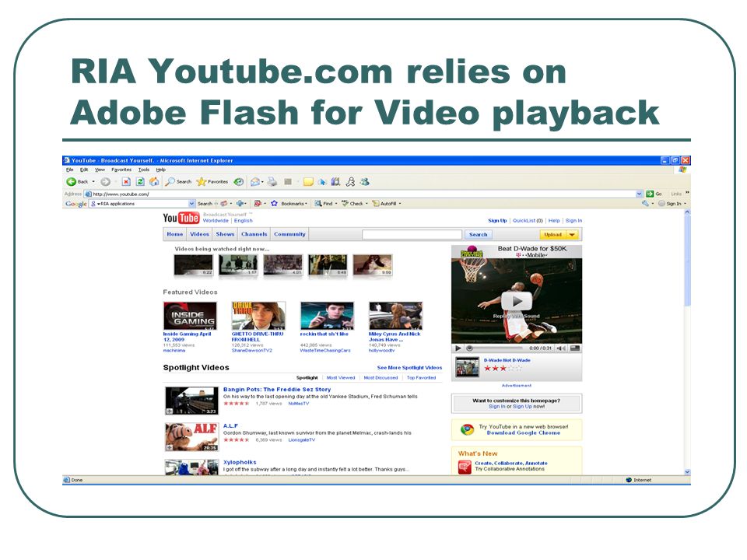Click the Research books icon
The image size is (747, 560).
pyautogui.click(x=336, y=181)
